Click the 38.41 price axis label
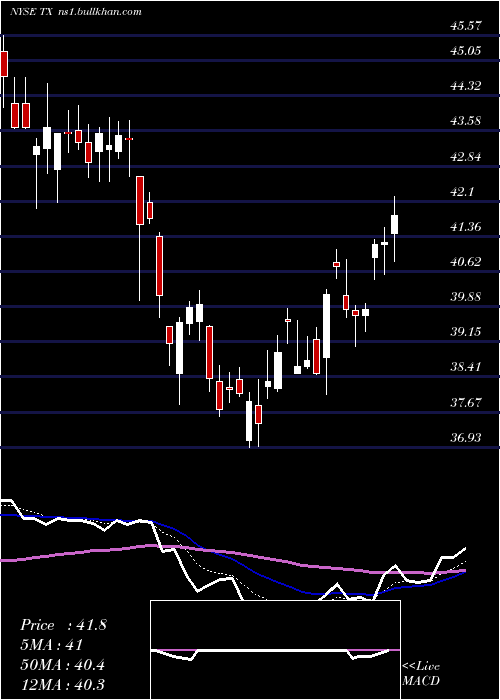The image size is (500, 700). (466, 367)
